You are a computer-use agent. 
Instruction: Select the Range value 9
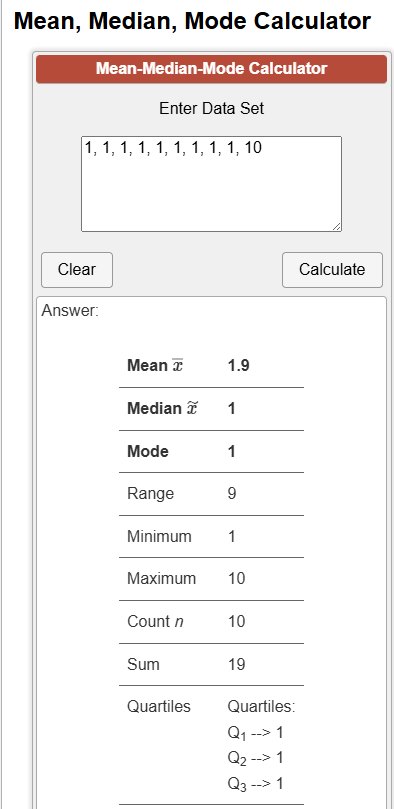pos(232,494)
